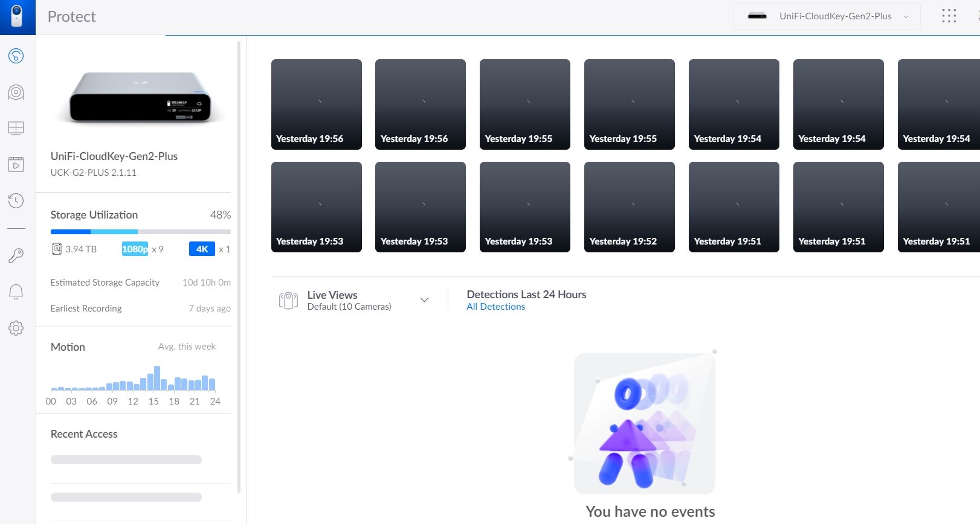Click the tallest bar in Motion chart
The height and width of the screenshot is (524, 980).
point(157,378)
